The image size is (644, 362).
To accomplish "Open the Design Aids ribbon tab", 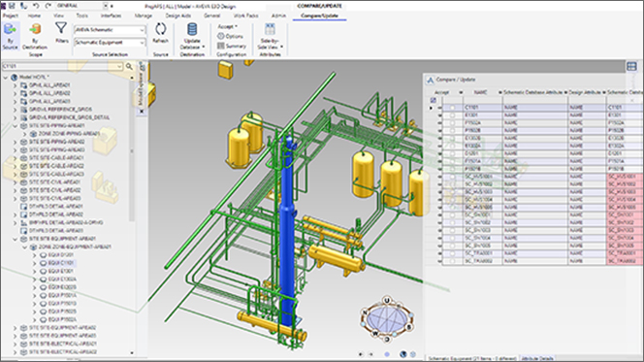I will click(x=178, y=16).
